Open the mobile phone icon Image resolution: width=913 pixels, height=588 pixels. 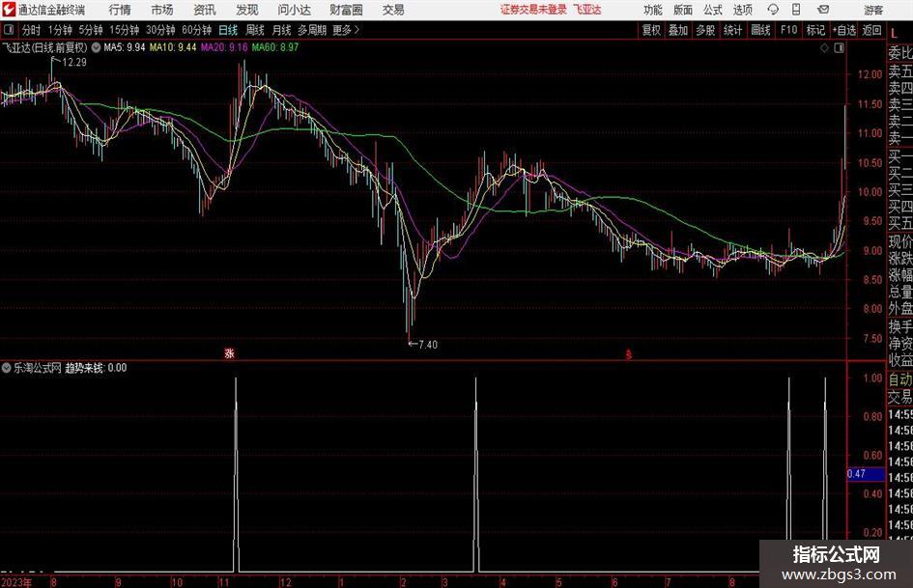[796, 10]
